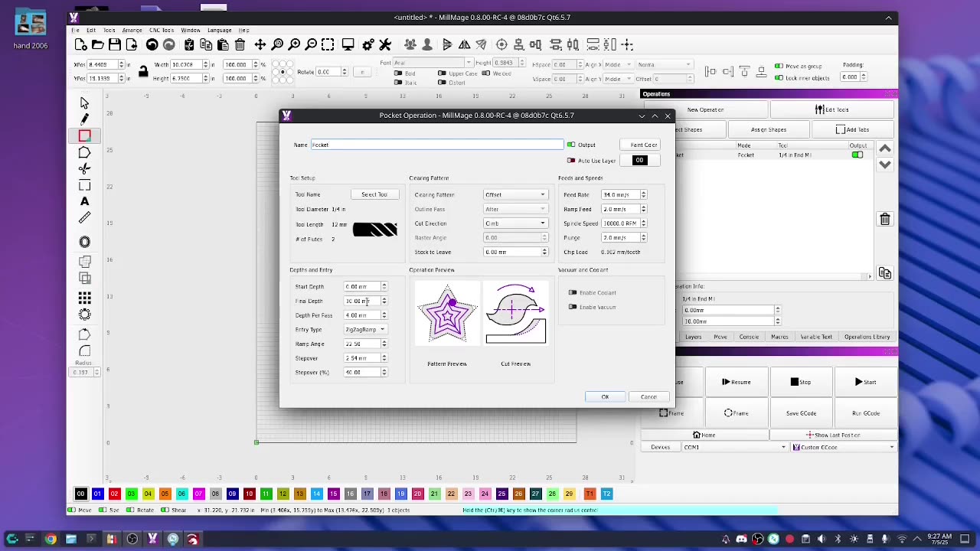Switch to Console tab

(x=749, y=337)
